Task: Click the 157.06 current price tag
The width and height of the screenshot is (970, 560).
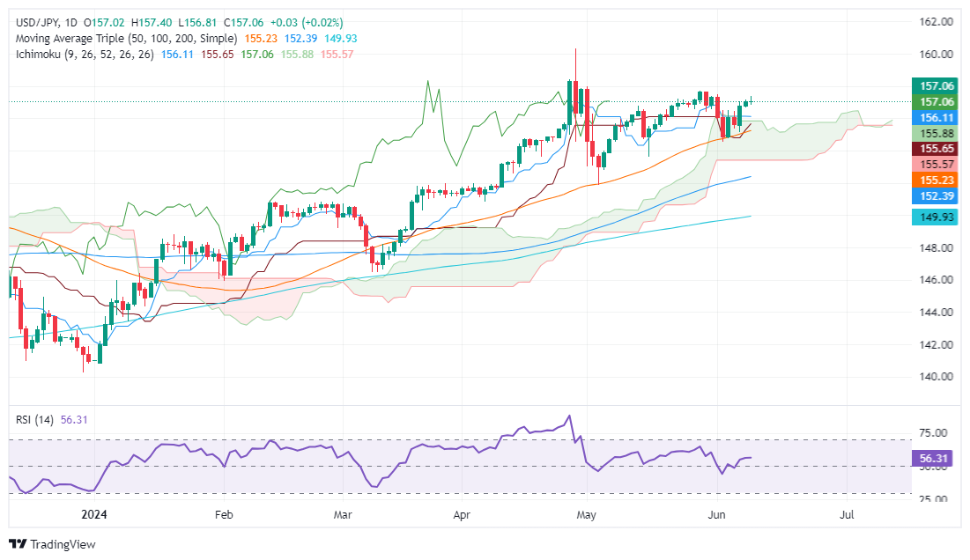Action: [x=935, y=86]
